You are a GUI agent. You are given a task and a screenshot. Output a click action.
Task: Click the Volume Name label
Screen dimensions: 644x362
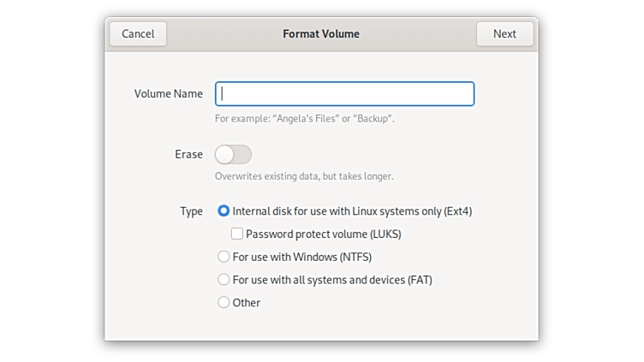pos(169,94)
